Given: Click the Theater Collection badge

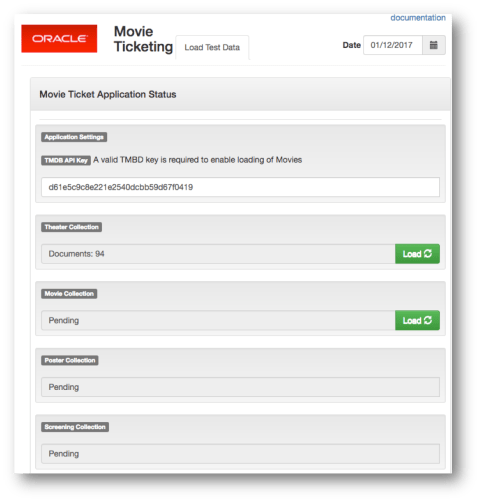Looking at the screenshot, I should [x=72, y=227].
